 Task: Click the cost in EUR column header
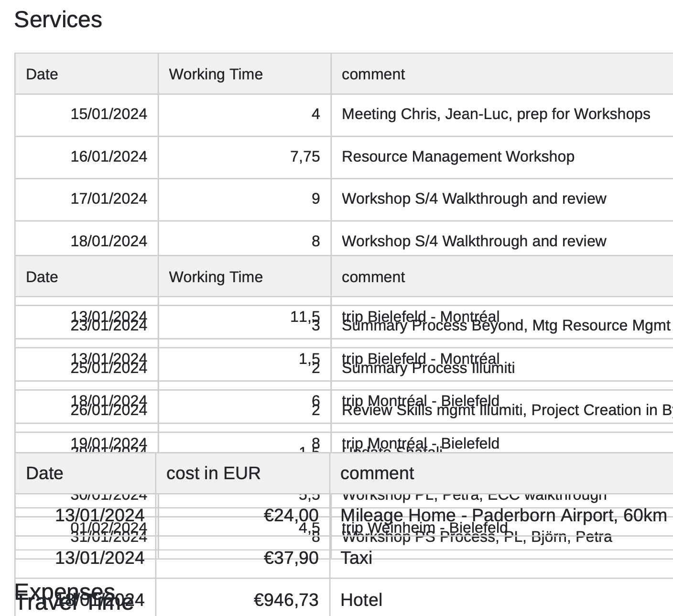point(213,473)
